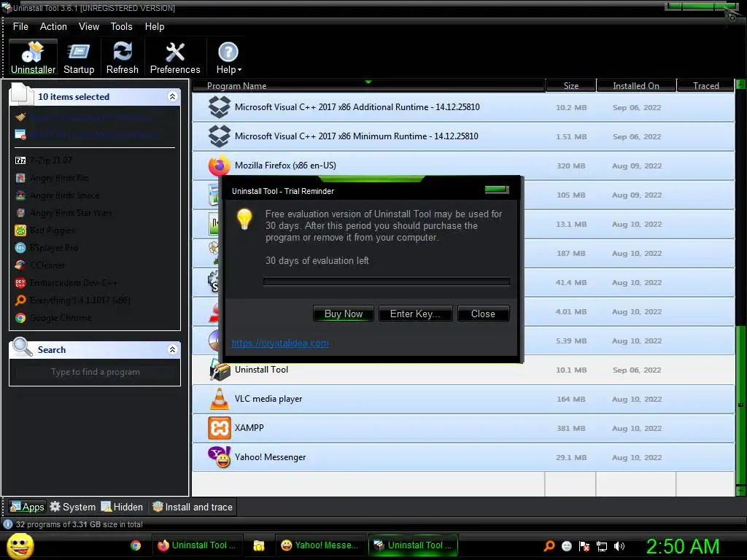The width and height of the screenshot is (747, 560).
Task: Click the network tray icon
Action: (602, 546)
